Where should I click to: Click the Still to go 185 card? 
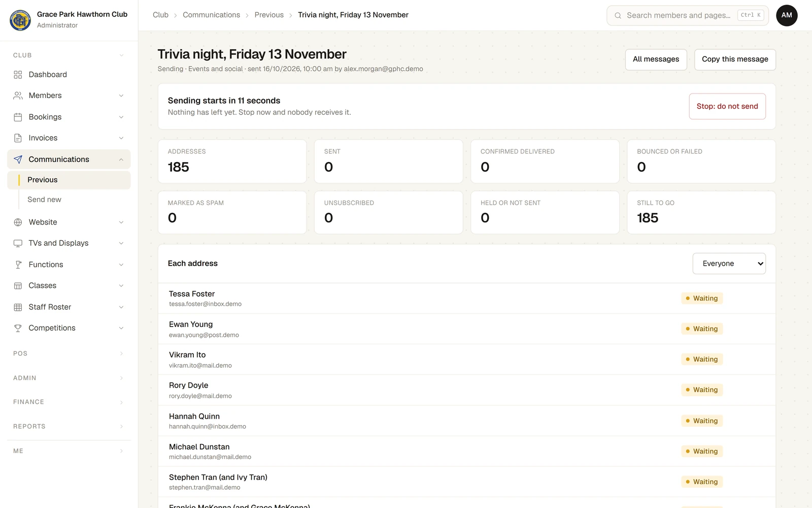point(701,212)
